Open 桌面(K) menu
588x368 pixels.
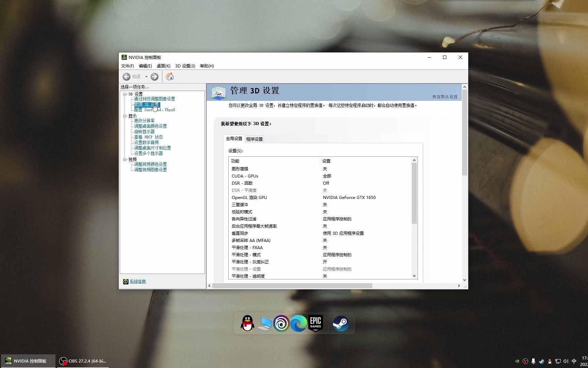[x=163, y=66]
